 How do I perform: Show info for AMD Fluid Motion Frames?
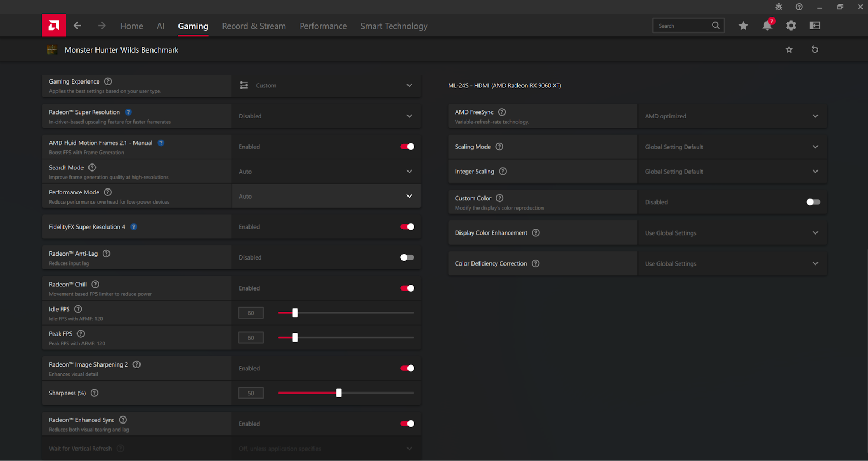pyautogui.click(x=161, y=143)
